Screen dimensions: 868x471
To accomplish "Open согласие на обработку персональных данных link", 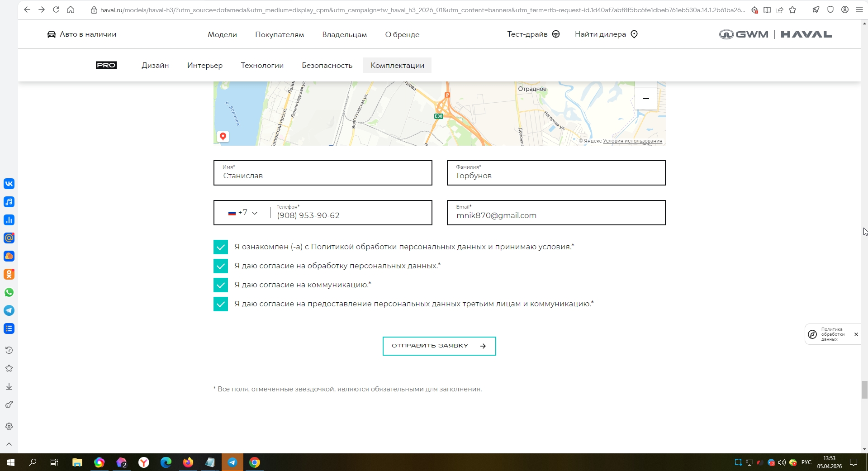I will (348, 266).
